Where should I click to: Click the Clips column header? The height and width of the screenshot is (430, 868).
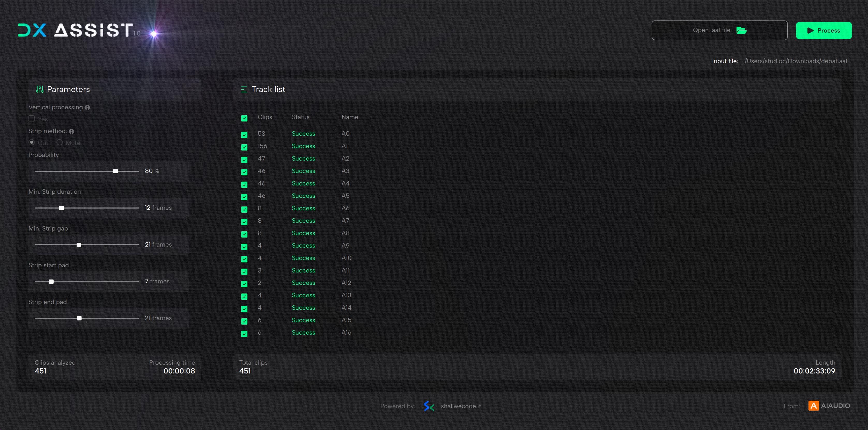(265, 117)
